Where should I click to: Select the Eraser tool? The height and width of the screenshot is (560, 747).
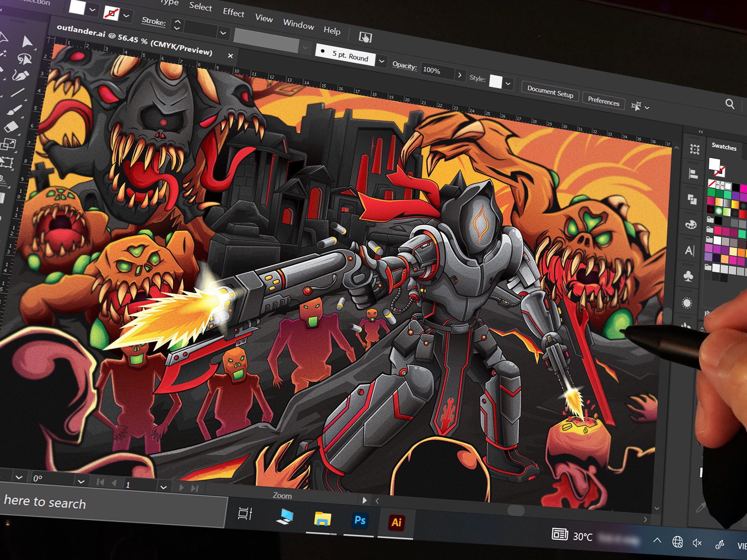pos(12,127)
